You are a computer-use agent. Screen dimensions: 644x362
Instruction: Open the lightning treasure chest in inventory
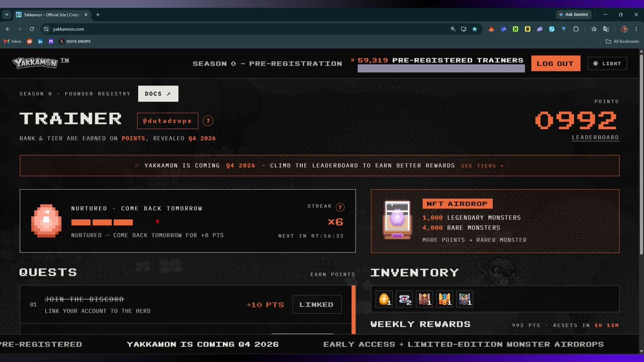tap(444, 299)
